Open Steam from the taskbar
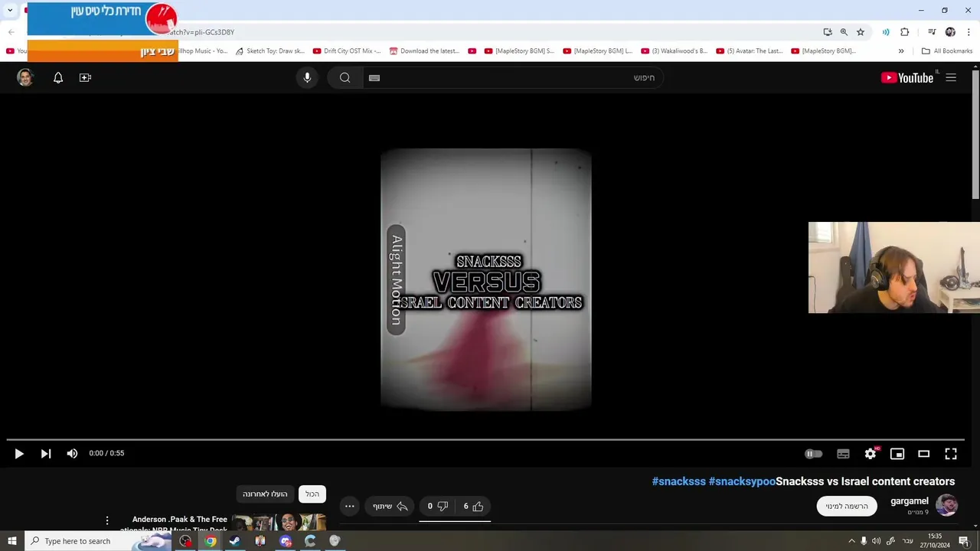 tap(235, 541)
